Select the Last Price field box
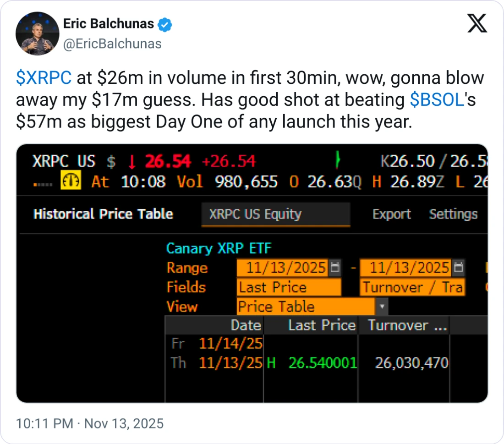This screenshot has height=444, width=504. click(289, 287)
